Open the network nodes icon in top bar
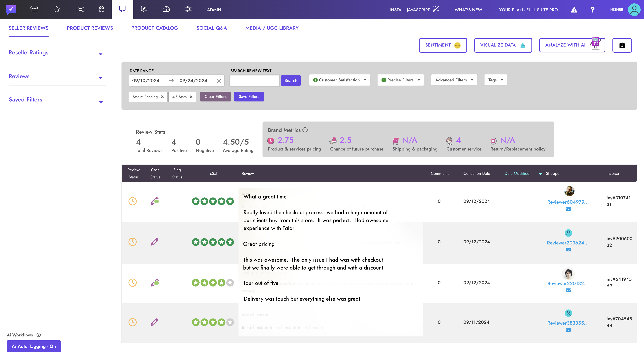644x364 pixels. pos(80,9)
